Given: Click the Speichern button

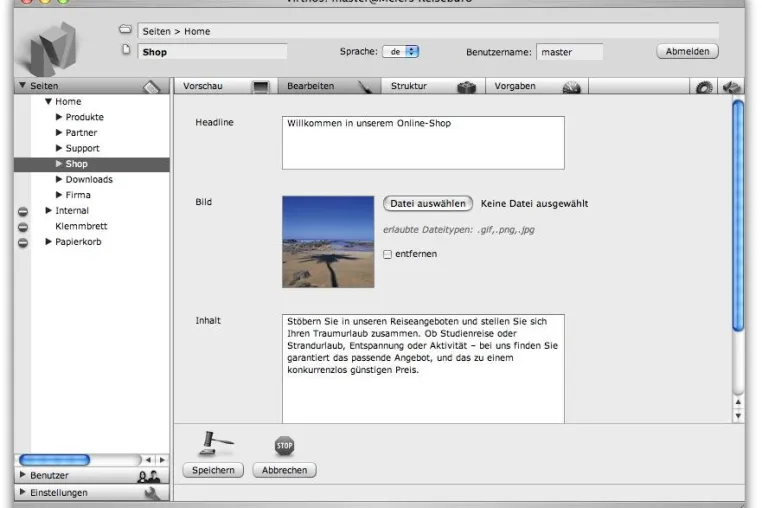Looking at the screenshot, I should pyautogui.click(x=213, y=470).
